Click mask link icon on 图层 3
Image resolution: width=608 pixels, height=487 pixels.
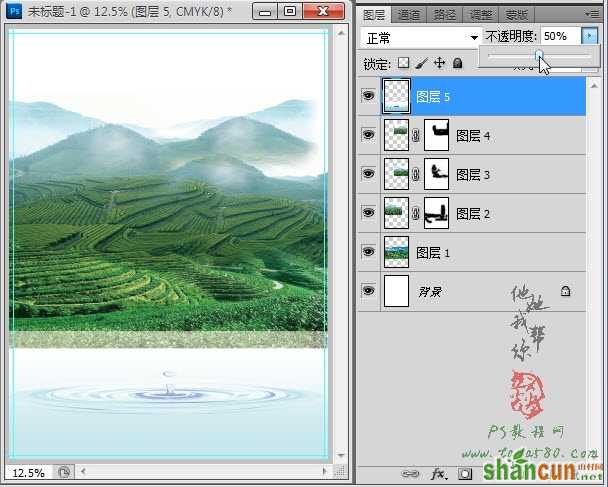point(416,174)
